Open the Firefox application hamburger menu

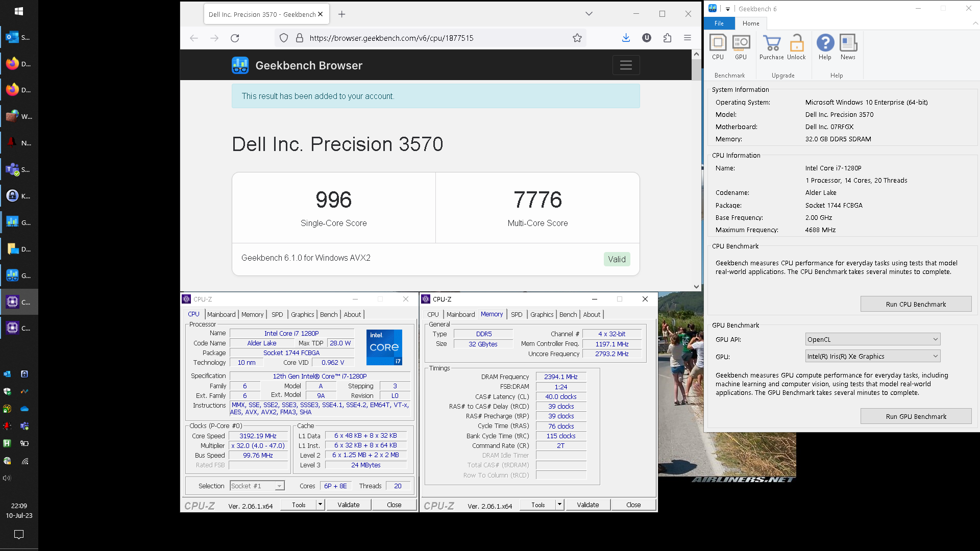688,38
